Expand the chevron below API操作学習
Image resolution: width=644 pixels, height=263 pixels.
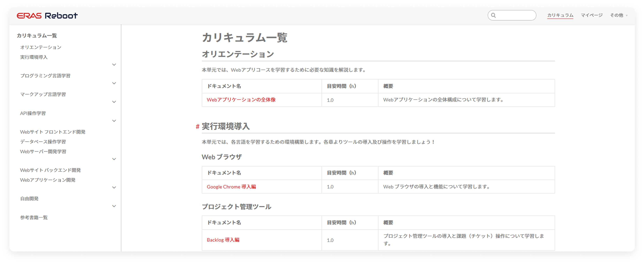coord(114,121)
